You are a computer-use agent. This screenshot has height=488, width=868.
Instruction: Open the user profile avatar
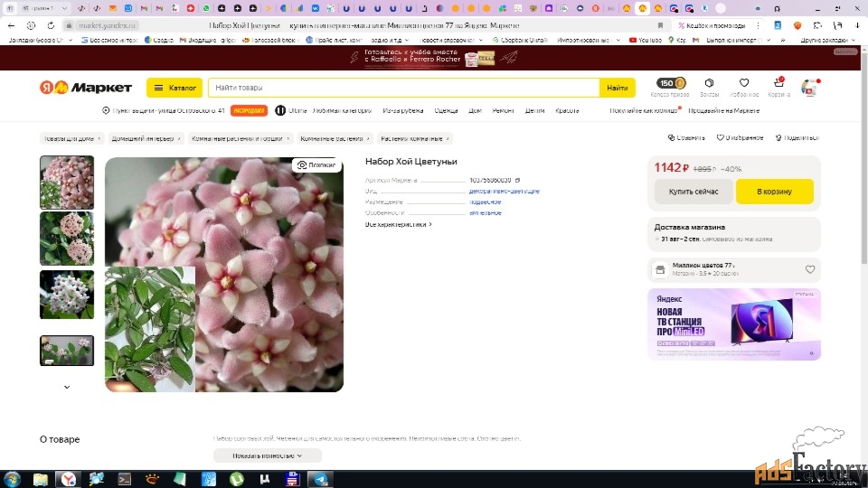pyautogui.click(x=809, y=88)
